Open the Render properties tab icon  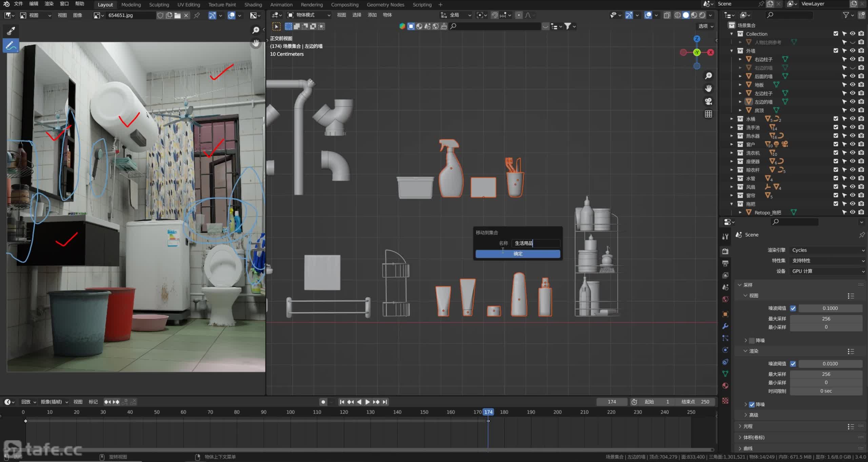(725, 251)
